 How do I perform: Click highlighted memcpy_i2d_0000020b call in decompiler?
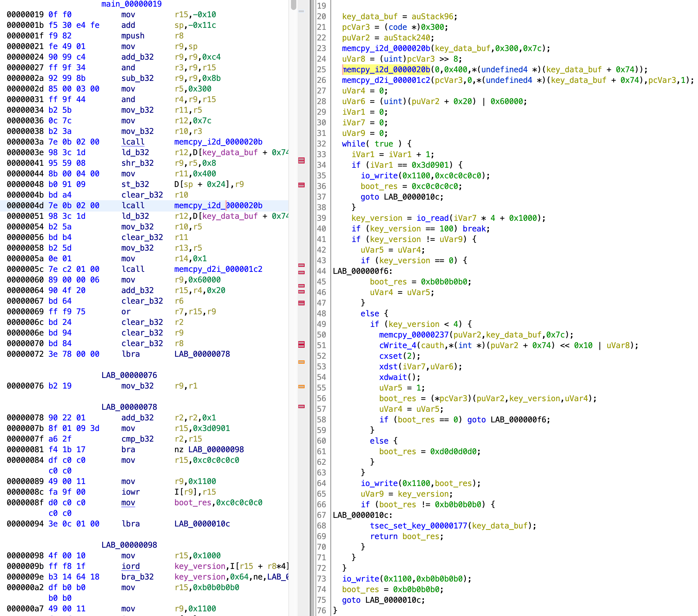pyautogui.click(x=386, y=69)
